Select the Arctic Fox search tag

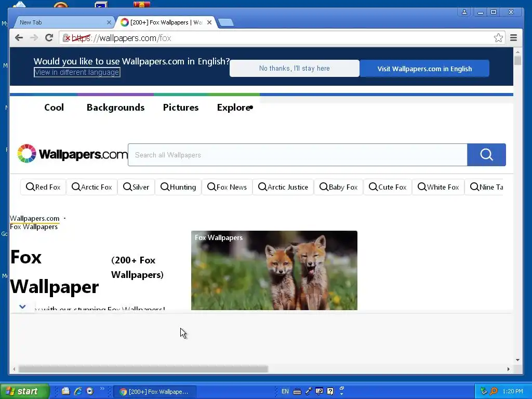tap(91, 187)
